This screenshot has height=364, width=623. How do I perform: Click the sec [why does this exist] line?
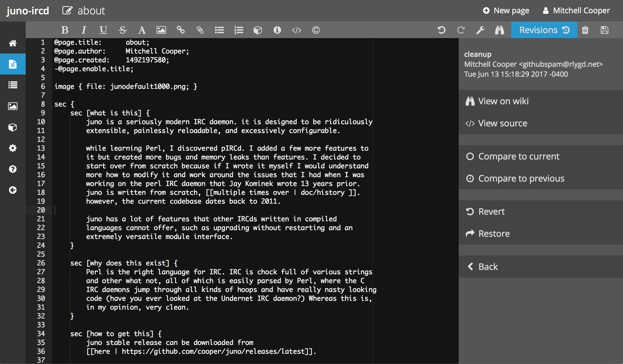(124, 263)
